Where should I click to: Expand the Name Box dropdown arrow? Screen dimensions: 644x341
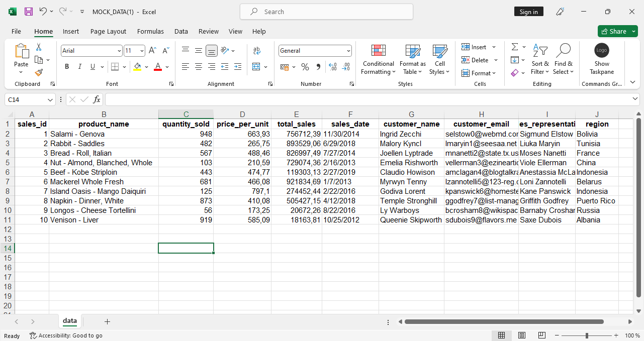coord(50,100)
